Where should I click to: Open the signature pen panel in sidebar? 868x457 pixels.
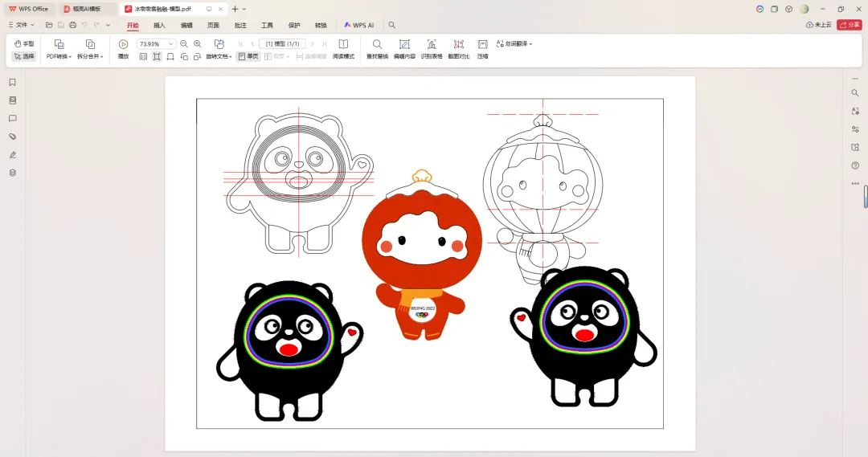(13, 155)
